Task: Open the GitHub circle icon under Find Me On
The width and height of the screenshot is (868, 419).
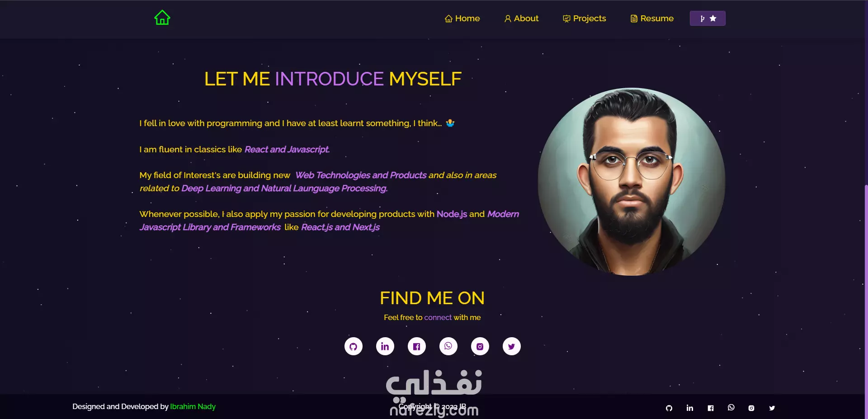Action: (x=354, y=346)
